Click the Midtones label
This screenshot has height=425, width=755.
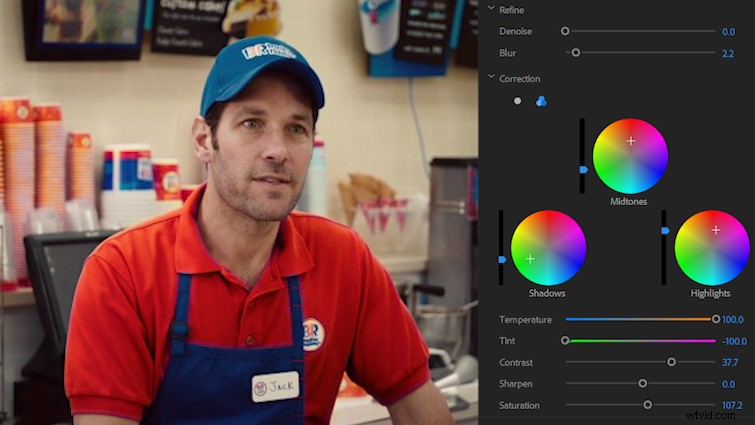tap(628, 202)
